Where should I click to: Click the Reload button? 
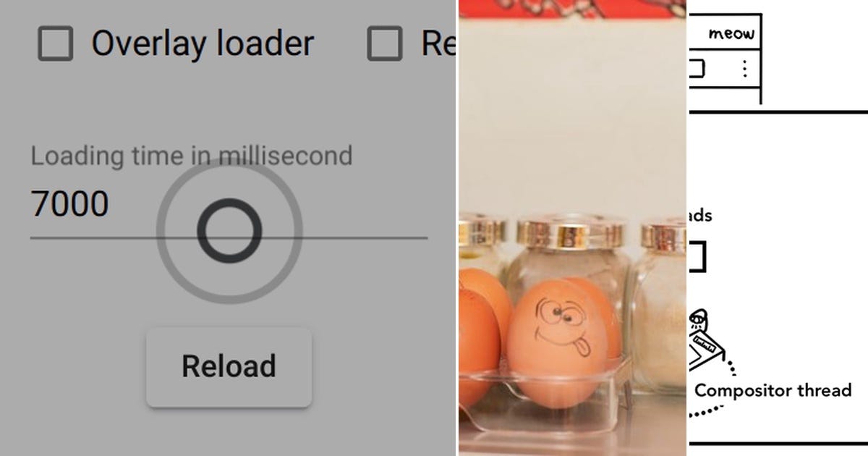[229, 366]
